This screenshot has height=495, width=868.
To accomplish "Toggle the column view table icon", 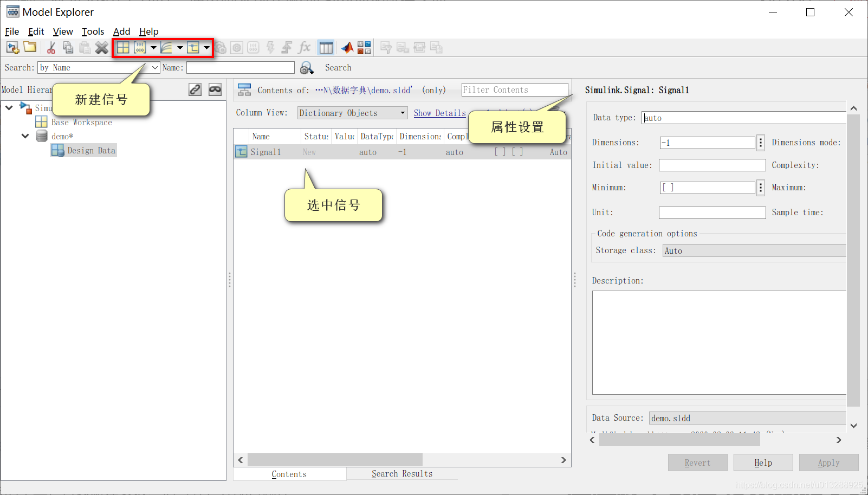I will coord(326,48).
